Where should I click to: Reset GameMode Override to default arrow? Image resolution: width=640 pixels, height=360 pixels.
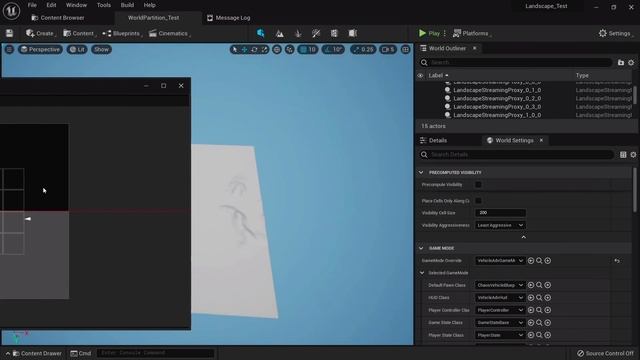(617, 261)
